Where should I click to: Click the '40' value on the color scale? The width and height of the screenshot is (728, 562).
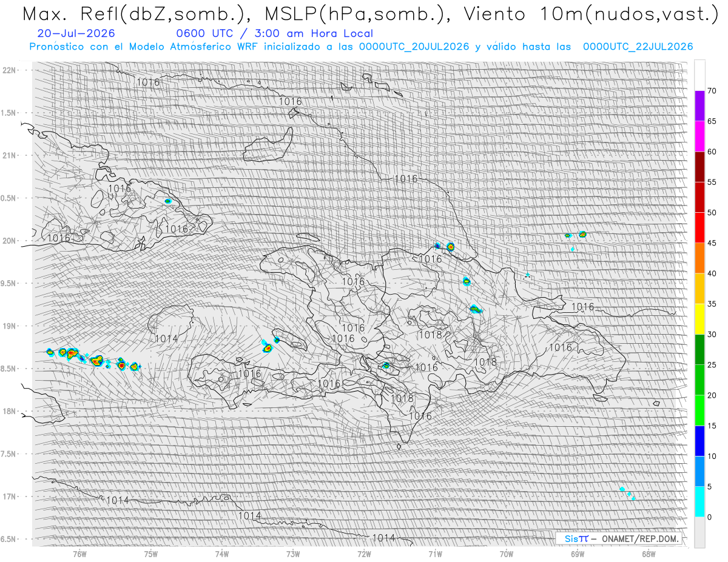pyautogui.click(x=712, y=273)
